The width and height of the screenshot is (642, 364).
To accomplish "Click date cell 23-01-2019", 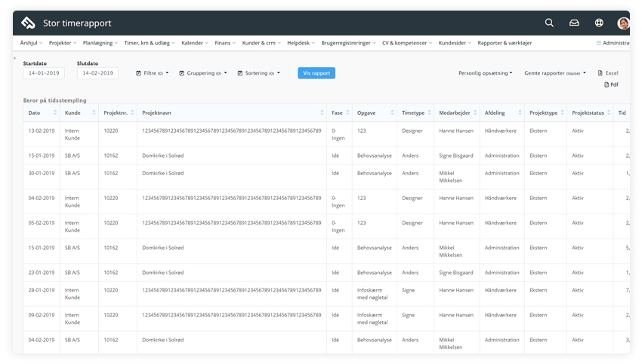I will (42, 273).
